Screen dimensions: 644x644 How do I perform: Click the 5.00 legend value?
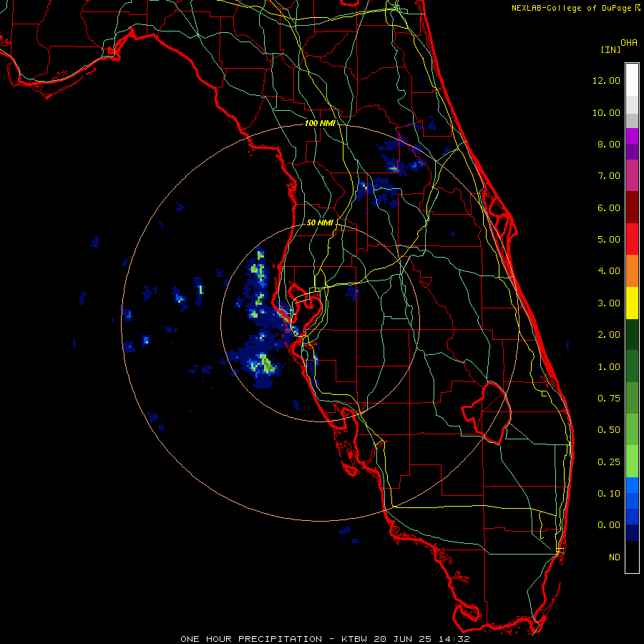609,240
